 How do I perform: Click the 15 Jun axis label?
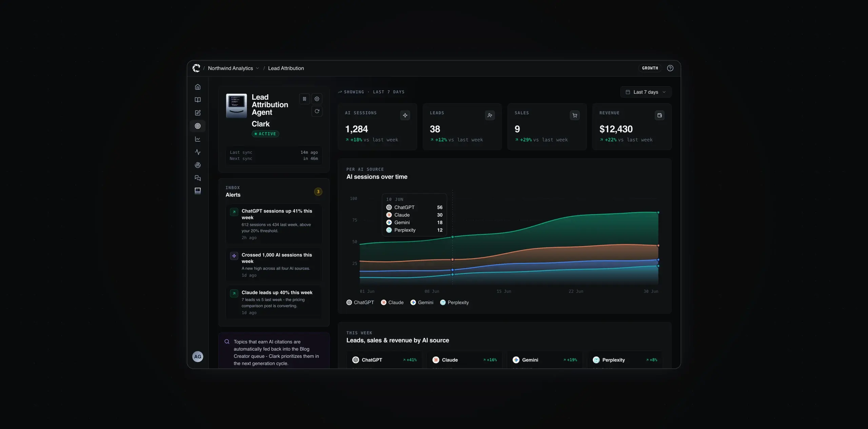[504, 291]
